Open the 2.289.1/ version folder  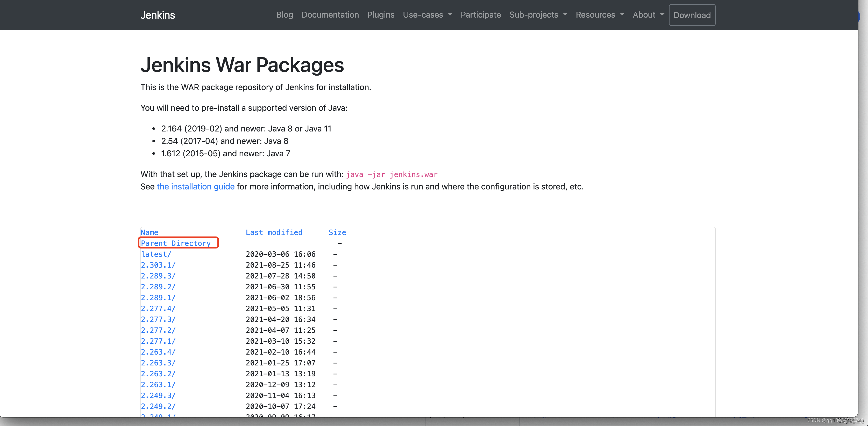[158, 298]
